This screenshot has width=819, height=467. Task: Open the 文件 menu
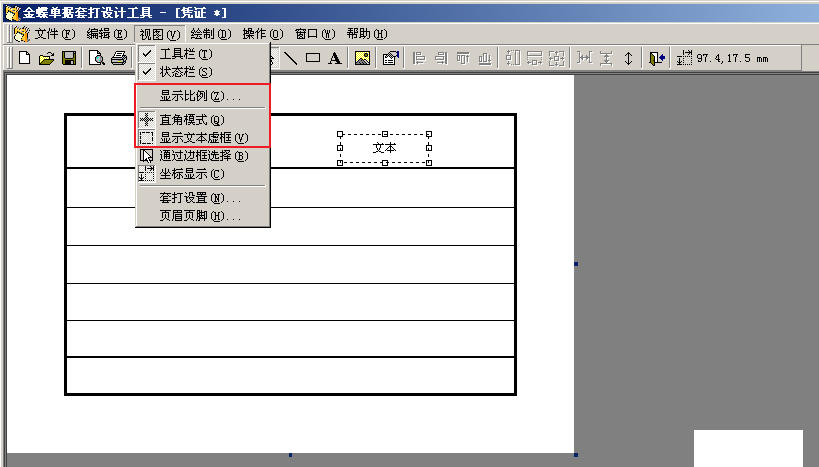pos(54,33)
